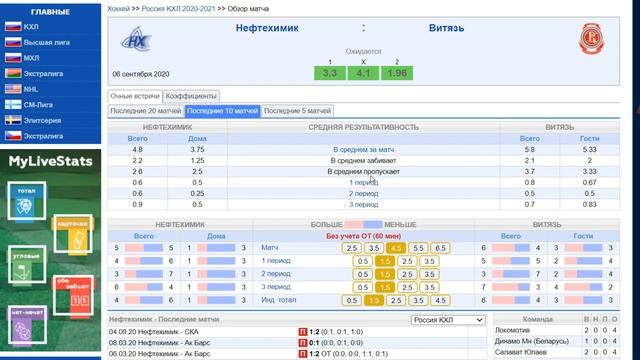Click away win odds 1.98
The height and width of the screenshot is (360, 640).
pos(397,73)
